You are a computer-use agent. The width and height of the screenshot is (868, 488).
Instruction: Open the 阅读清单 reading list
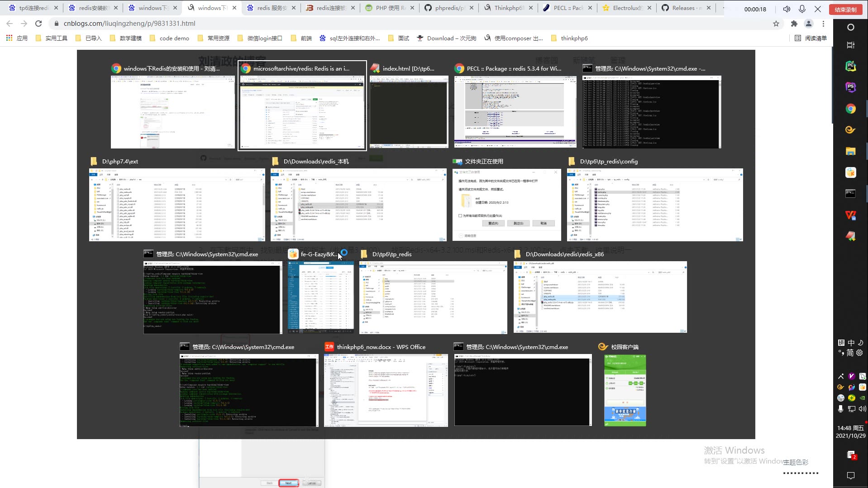coord(811,38)
